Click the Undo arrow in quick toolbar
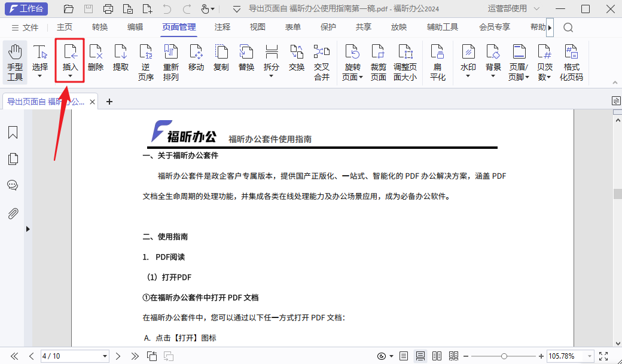622x364 pixels. (x=167, y=9)
